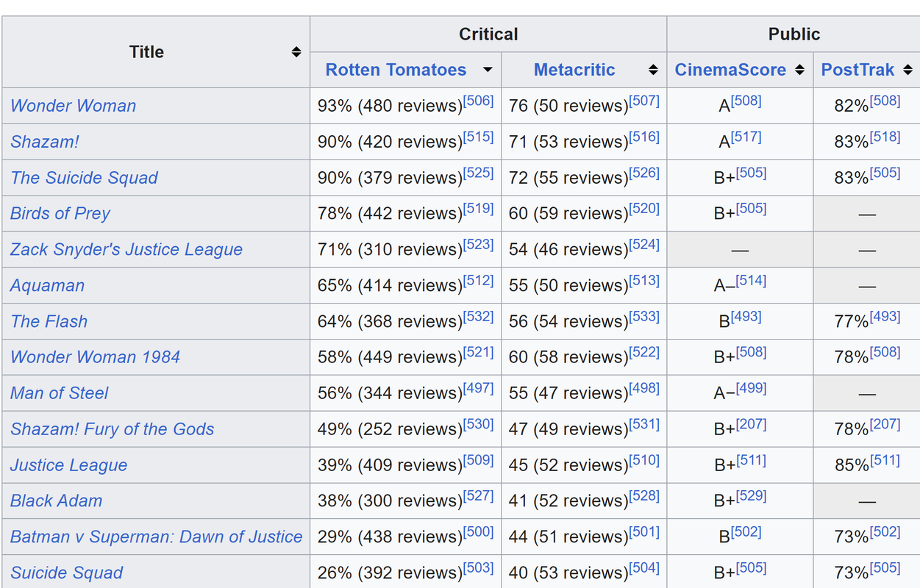
Task: Follow citation [520] for Birds of Prey
Action: coord(644,209)
